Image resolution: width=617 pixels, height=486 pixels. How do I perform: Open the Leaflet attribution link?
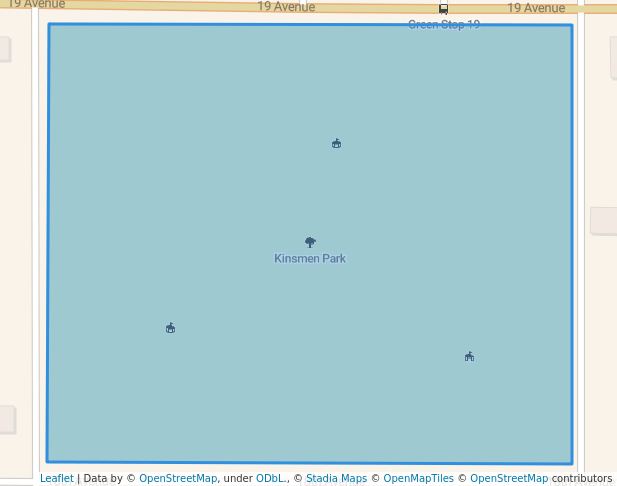tap(57, 479)
